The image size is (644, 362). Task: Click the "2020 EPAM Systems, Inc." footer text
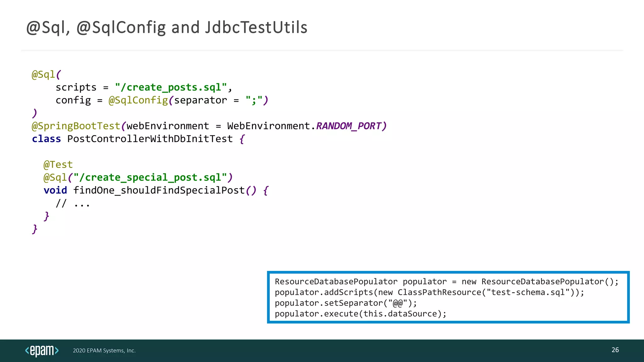coord(104,351)
